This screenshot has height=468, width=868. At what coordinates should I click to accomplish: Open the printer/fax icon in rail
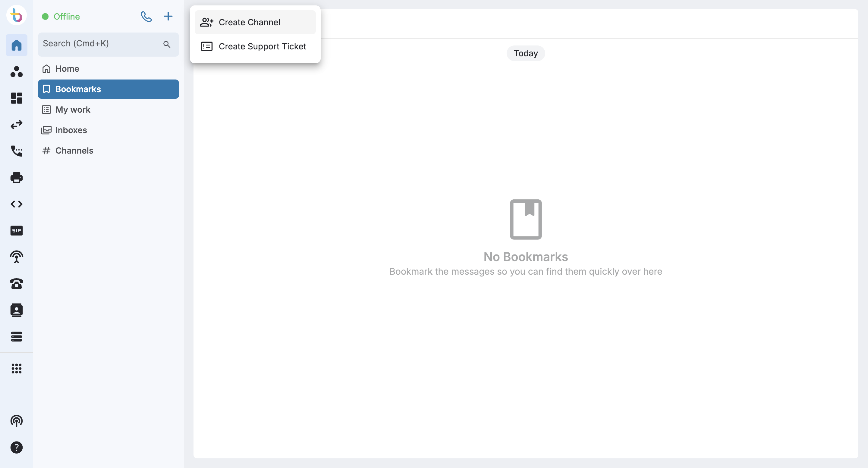17,177
